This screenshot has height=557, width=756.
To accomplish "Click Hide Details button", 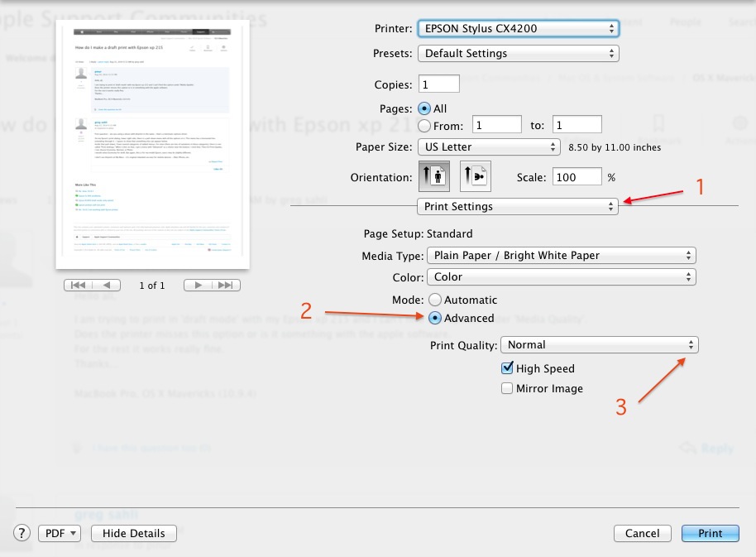I will pyautogui.click(x=133, y=533).
